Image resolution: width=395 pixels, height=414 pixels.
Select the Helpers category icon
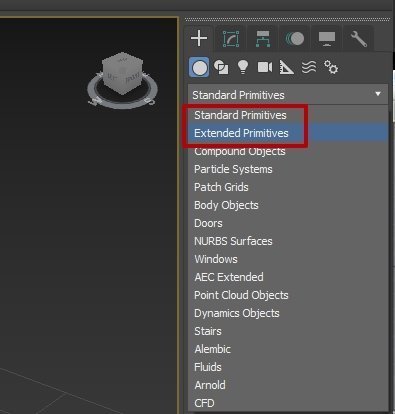pos(286,67)
